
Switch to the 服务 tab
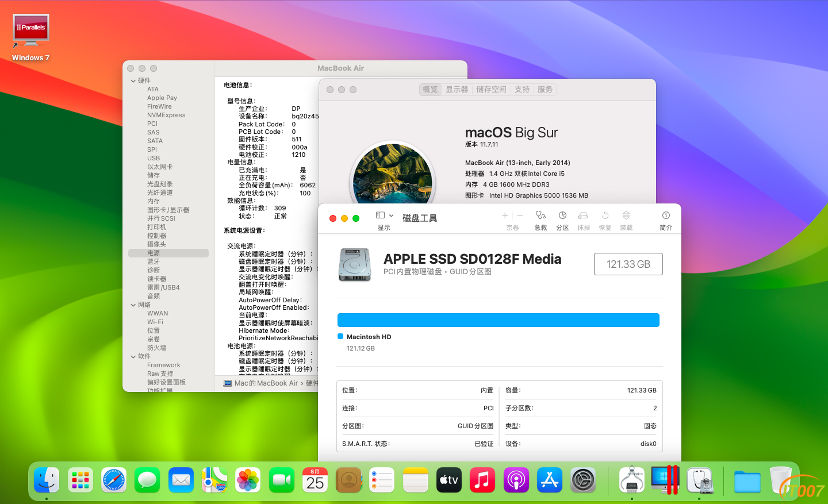(545, 90)
